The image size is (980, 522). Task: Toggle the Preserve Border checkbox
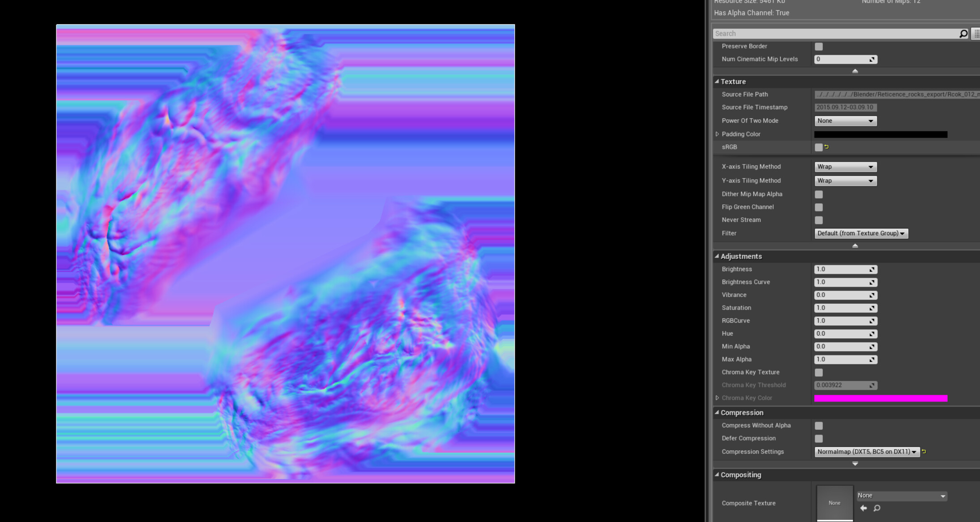[x=818, y=47]
